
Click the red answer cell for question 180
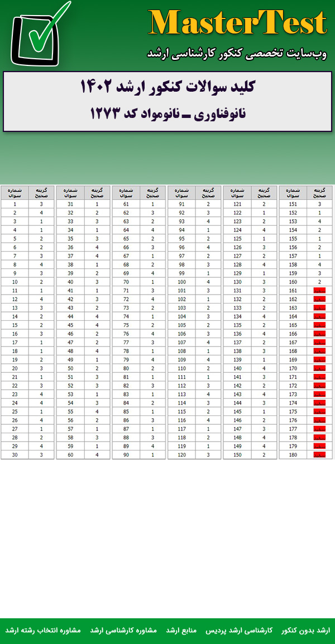[x=319, y=455]
